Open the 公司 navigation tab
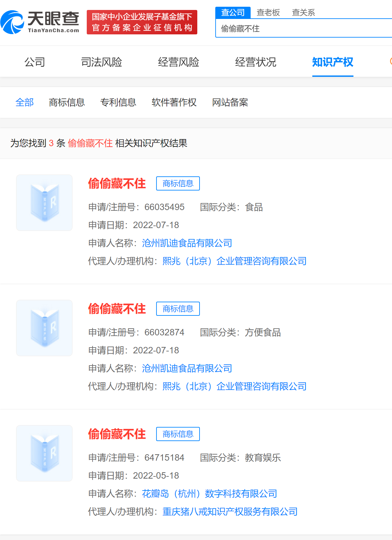Viewport: 392px width, 540px height. click(35, 62)
